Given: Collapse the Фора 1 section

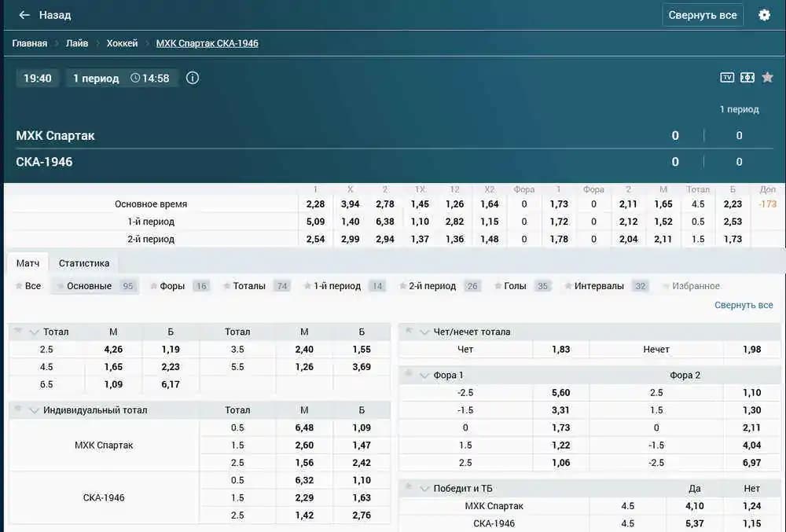Looking at the screenshot, I should coord(424,376).
